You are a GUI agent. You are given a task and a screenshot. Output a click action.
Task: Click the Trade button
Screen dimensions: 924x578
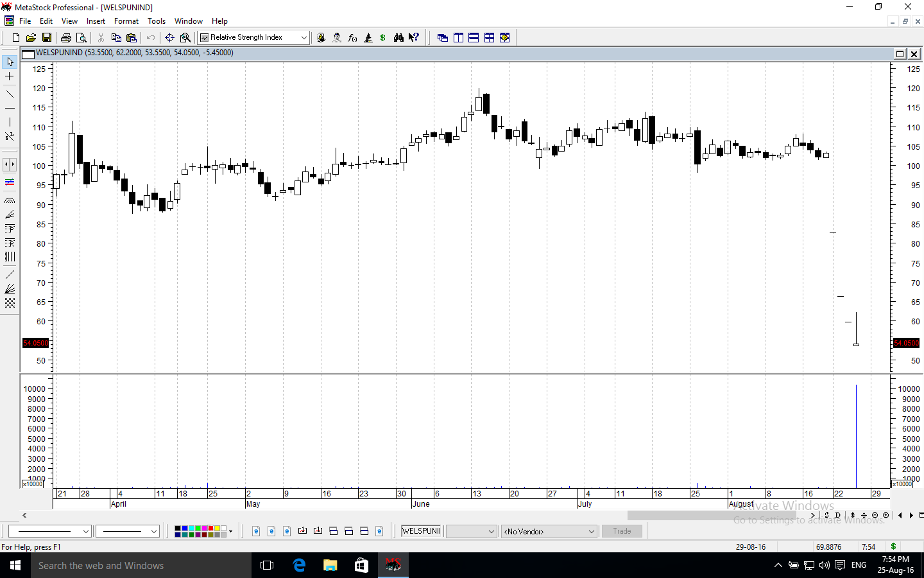[621, 531]
